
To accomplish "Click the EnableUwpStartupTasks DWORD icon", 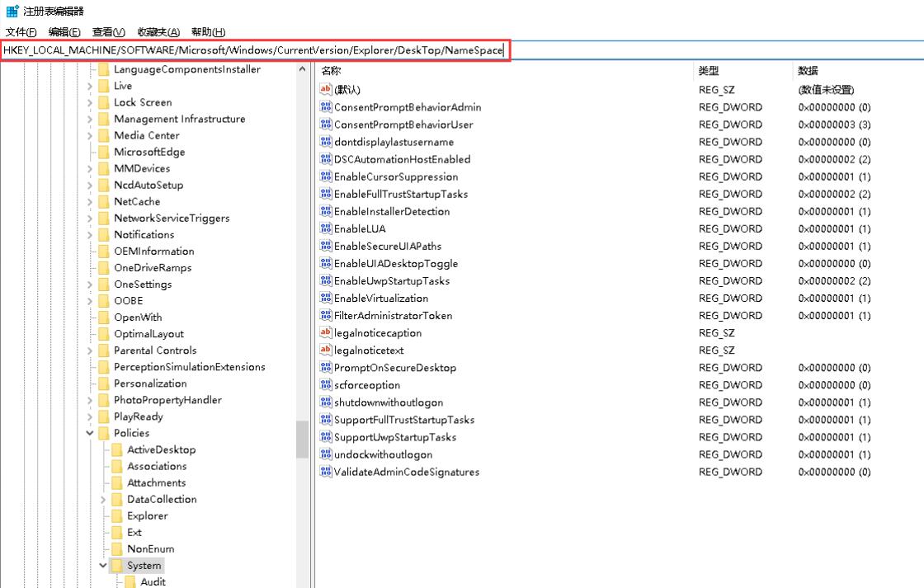I will (x=325, y=280).
